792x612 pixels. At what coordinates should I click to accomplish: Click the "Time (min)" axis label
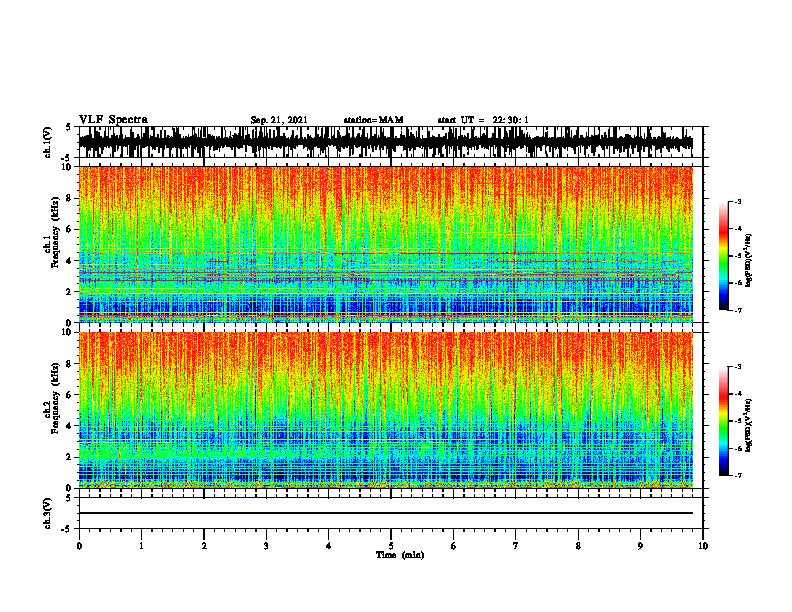[400, 555]
